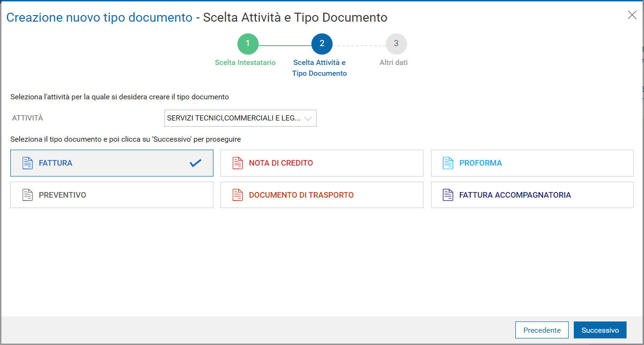Click the gray Preventivo document icon
644x345 pixels.
pos(28,195)
